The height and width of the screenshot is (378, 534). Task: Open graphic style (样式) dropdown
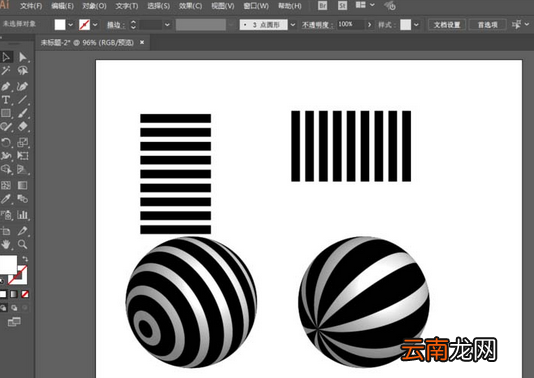[x=416, y=25]
